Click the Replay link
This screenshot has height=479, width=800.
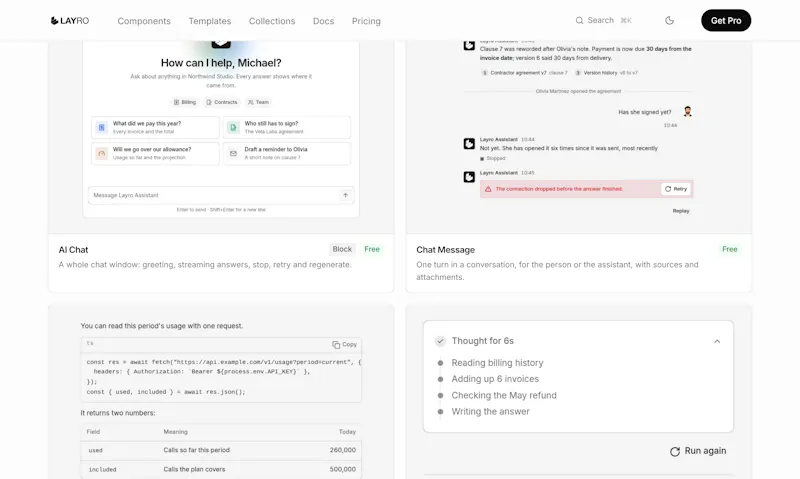681,211
